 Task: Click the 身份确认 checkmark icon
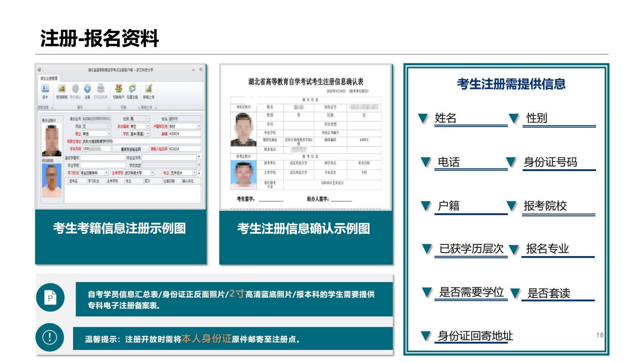pos(75,88)
